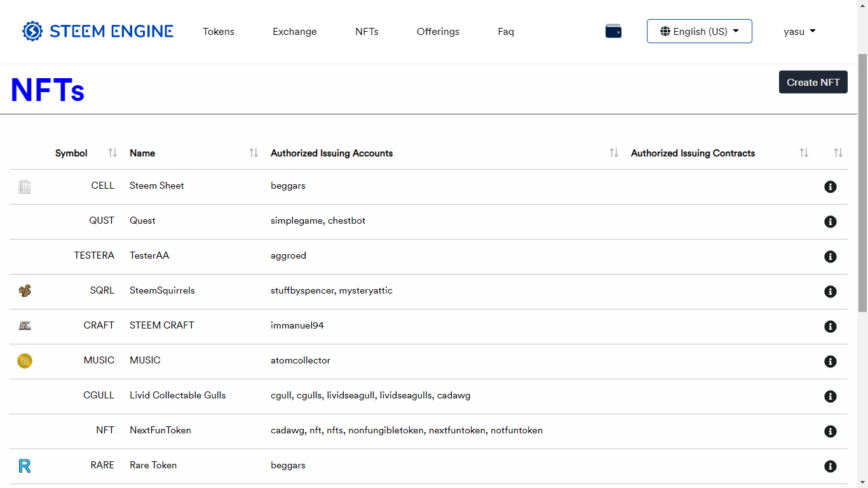Click the Steem Engine logo
The image size is (868, 488).
pos(98,31)
